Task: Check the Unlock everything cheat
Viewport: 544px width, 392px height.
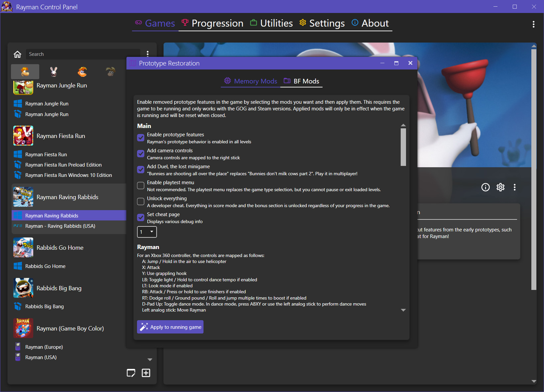Action: pos(140,201)
